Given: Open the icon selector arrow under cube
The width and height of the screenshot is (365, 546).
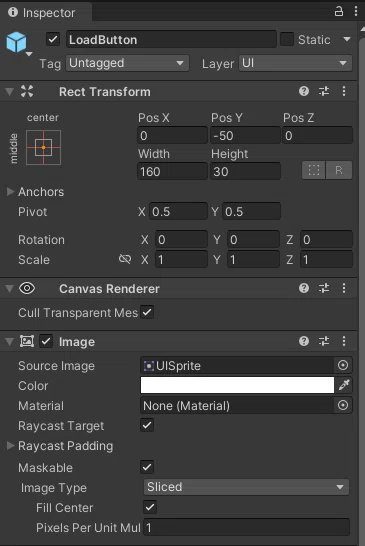Looking at the screenshot, I should pyautogui.click(x=29, y=54).
